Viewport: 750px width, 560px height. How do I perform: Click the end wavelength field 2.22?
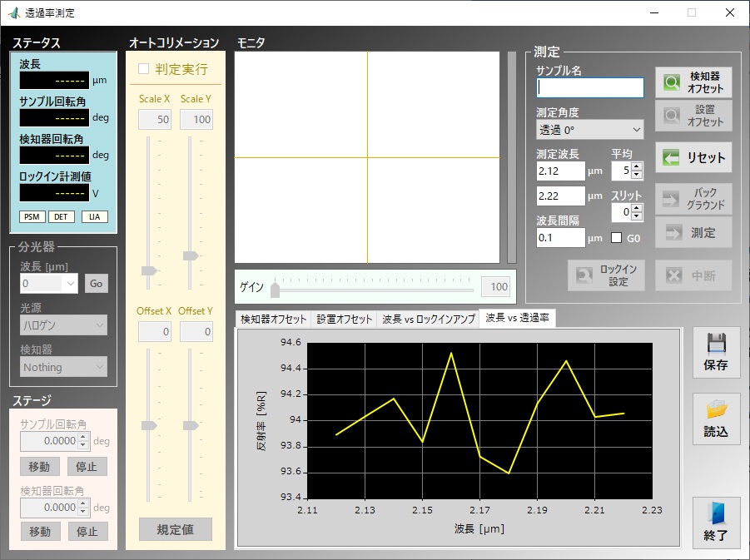tap(560, 196)
